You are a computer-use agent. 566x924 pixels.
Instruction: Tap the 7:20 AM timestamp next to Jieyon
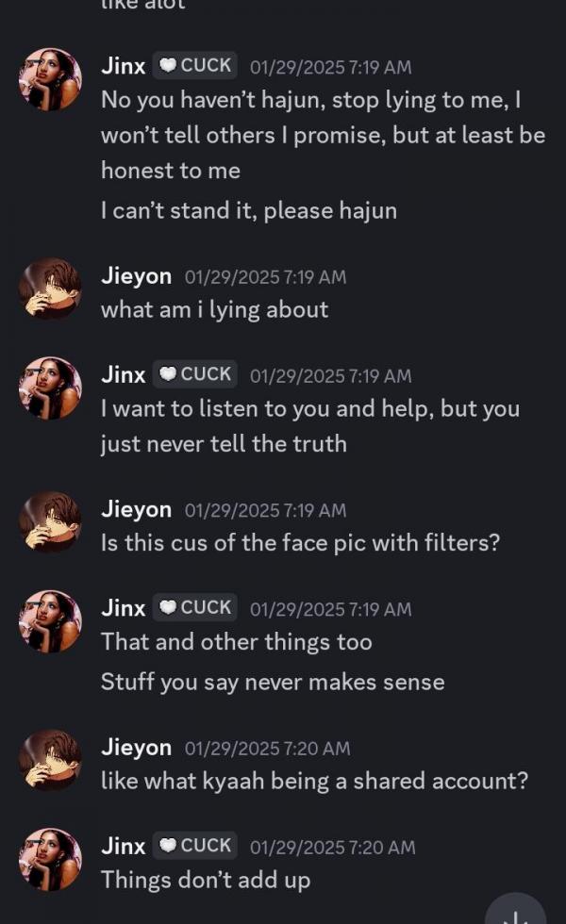(267, 749)
